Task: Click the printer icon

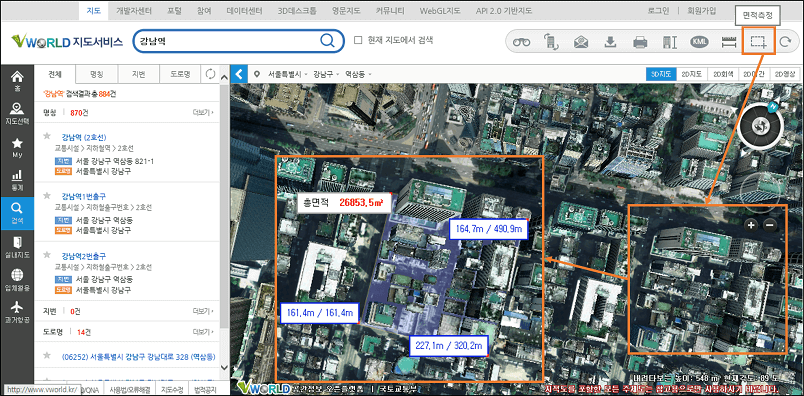Action: 640,42
